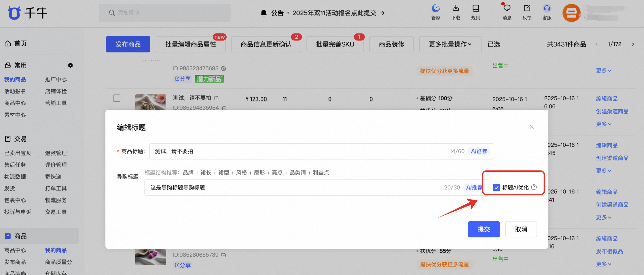Open 营销工具 menu item
Viewport: 644px width, 275px height.
pos(56,103)
